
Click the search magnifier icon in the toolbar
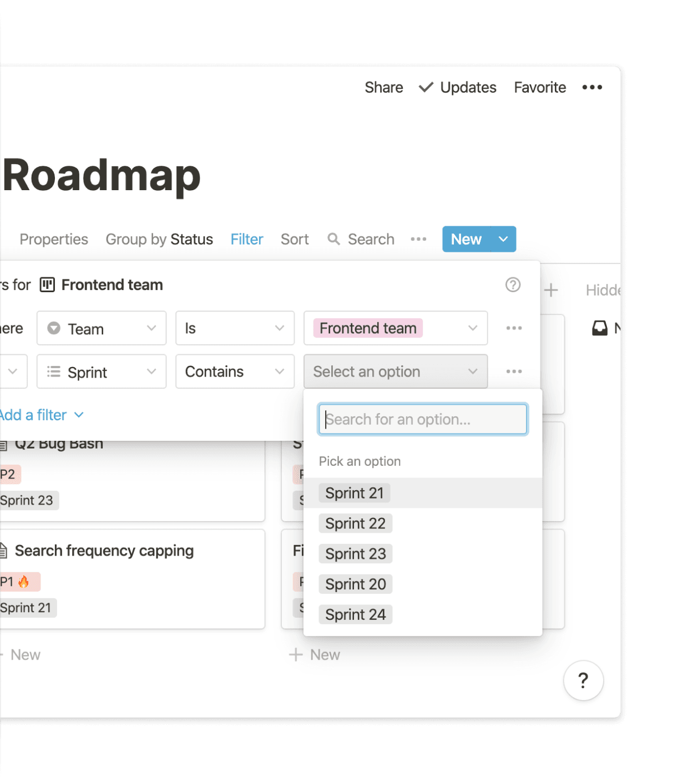coord(333,239)
